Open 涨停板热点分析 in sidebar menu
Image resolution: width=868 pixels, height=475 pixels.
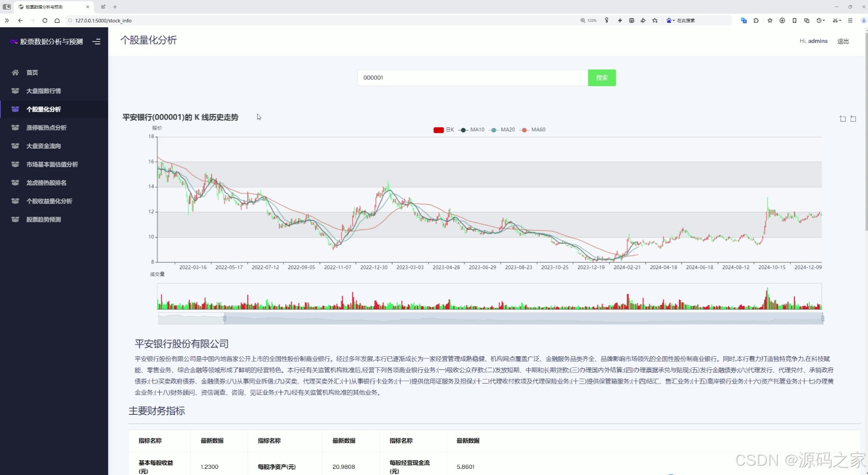46,128
